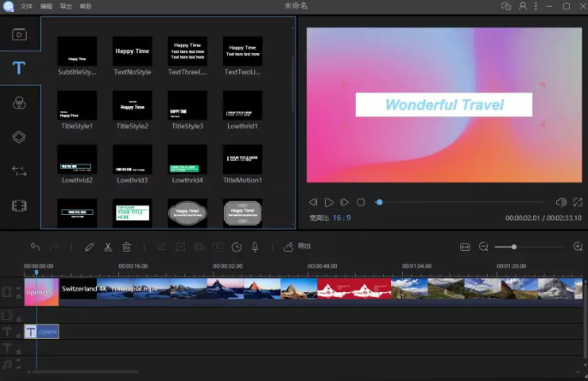Image resolution: width=588 pixels, height=381 pixels.
Task: Toggle the preview volume speaker icon
Action: [x=561, y=202]
